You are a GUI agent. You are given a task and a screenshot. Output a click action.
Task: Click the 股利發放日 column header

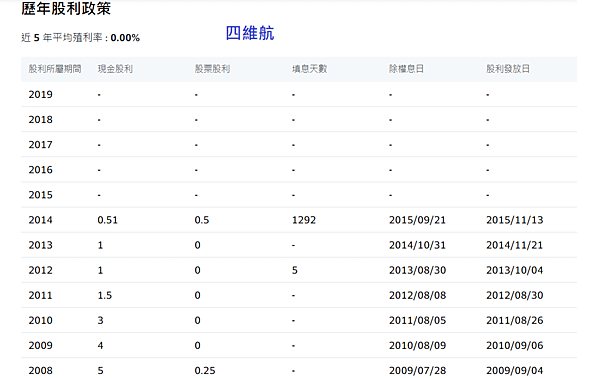click(x=508, y=69)
